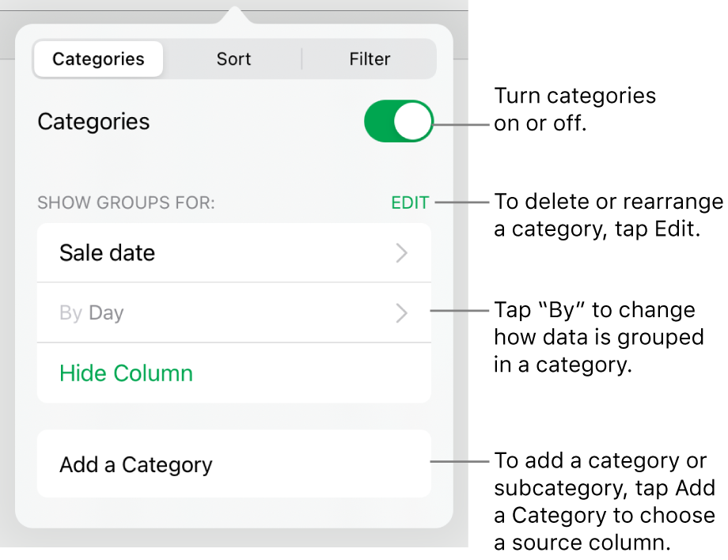Switch to the Sort tab

point(233,59)
